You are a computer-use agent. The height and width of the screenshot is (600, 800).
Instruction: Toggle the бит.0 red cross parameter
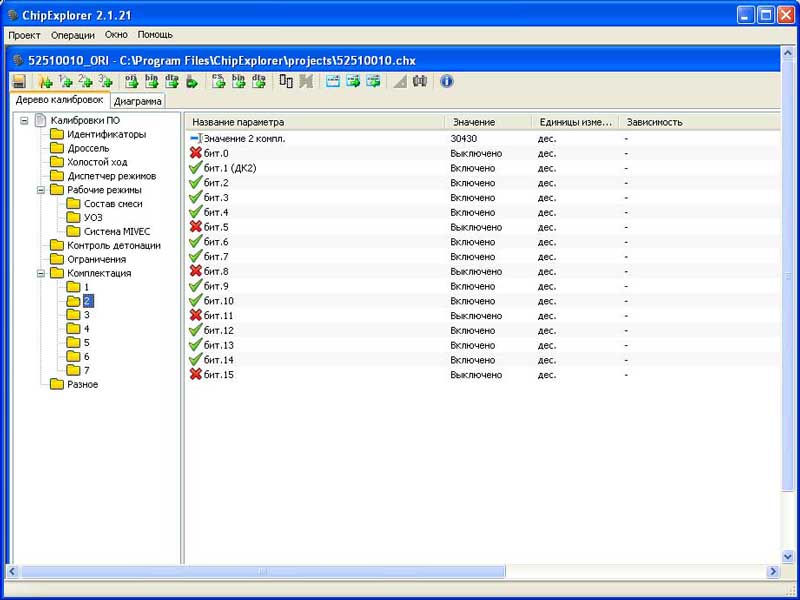tap(195, 153)
